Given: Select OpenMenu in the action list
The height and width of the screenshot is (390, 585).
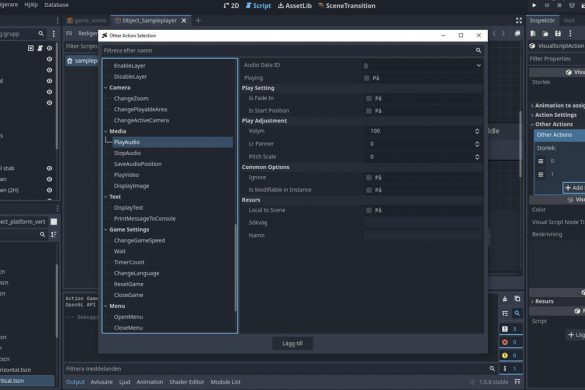Looking at the screenshot, I should (x=128, y=317).
